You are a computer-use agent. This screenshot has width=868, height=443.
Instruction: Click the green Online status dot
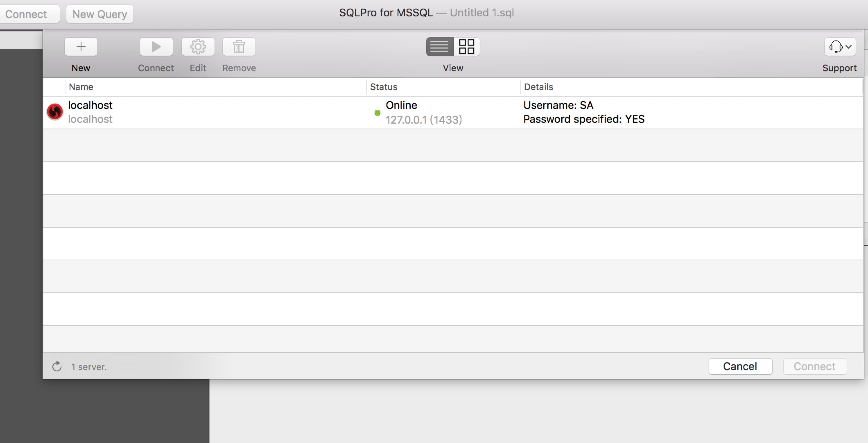pyautogui.click(x=377, y=113)
